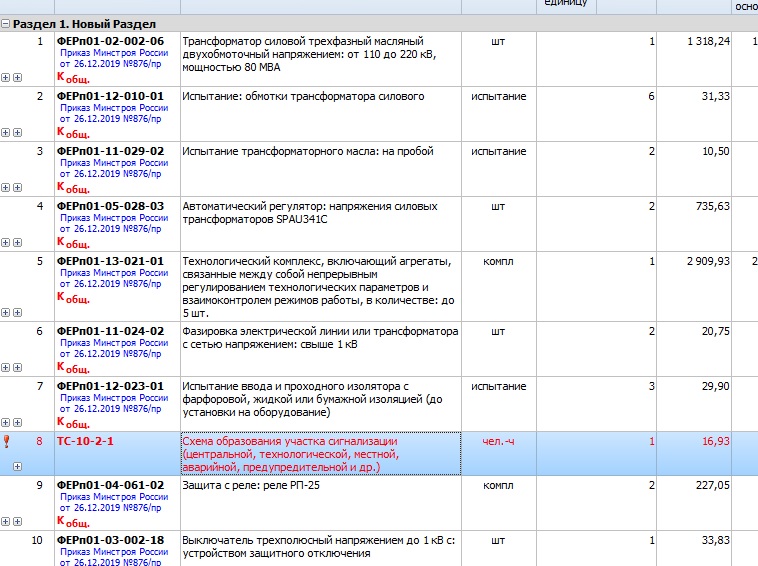Click the red 'К общ.' icon under ФЕРп01-12-010-01
Viewport: 758px width, 566px height.
[x=73, y=133]
